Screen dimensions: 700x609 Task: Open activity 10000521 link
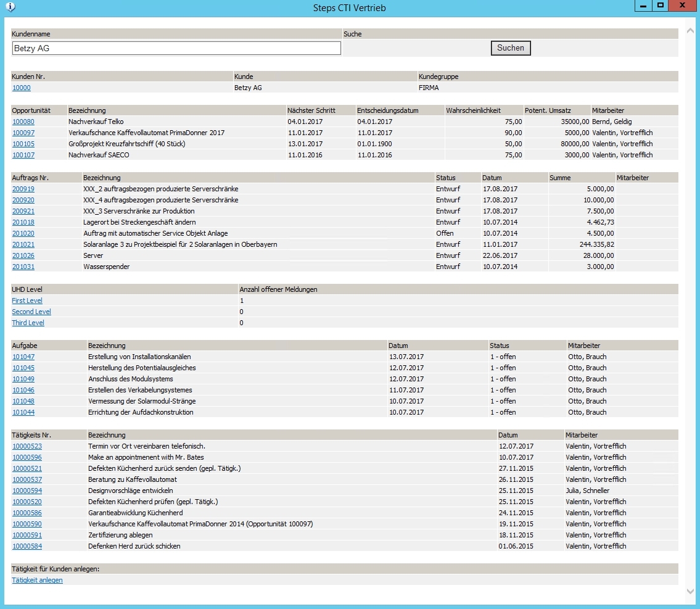point(27,469)
